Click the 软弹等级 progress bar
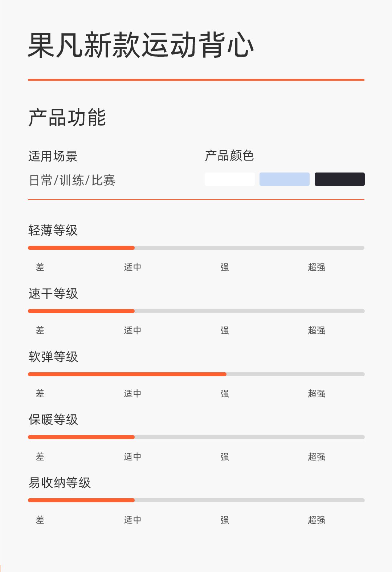This screenshot has width=392, height=572. [x=196, y=374]
